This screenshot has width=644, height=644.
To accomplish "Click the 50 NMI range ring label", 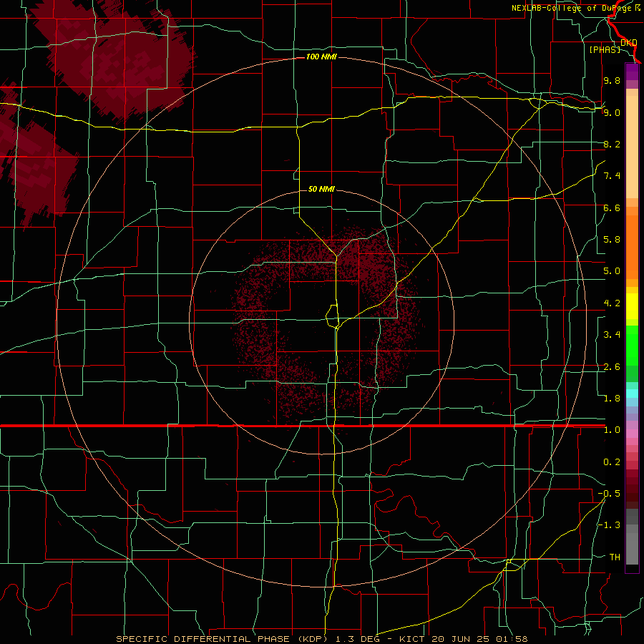I will click(321, 189).
